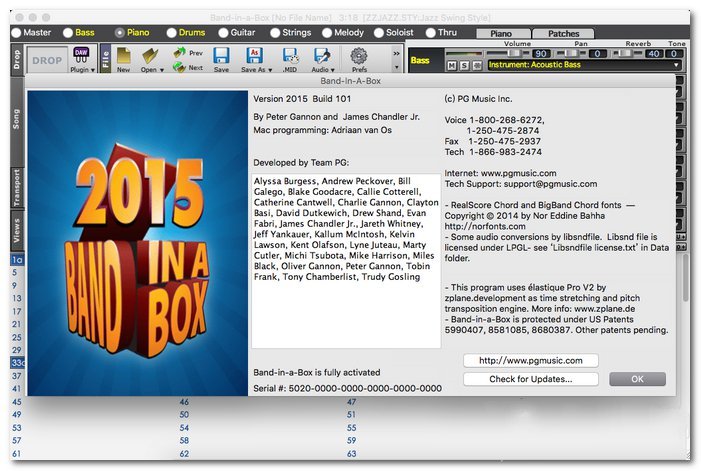Select the Views vertical side tab
The width and height of the screenshot is (701, 471).
17,230
